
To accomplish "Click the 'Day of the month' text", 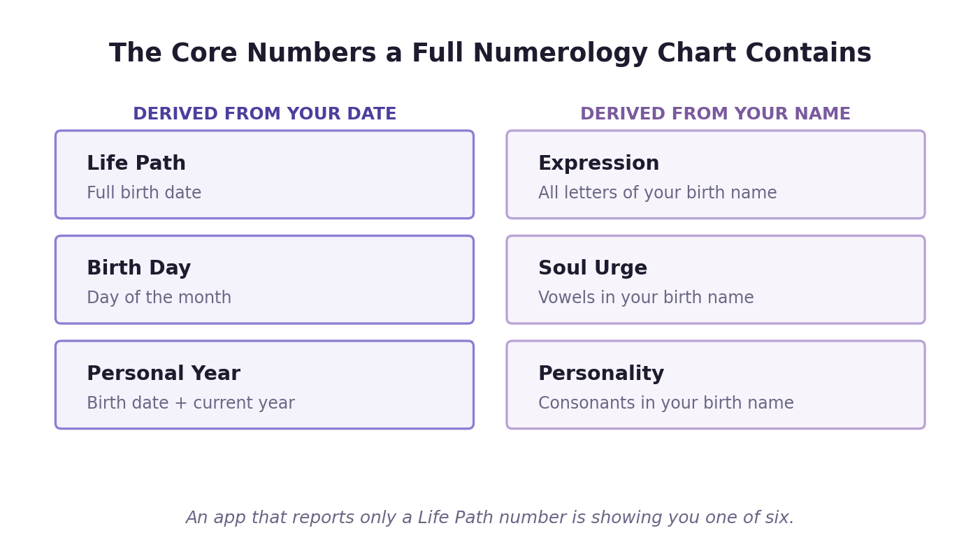I will point(159,298).
